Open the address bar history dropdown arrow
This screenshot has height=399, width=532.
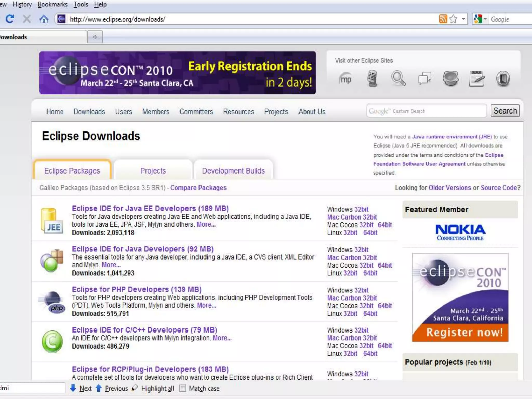tap(463, 19)
